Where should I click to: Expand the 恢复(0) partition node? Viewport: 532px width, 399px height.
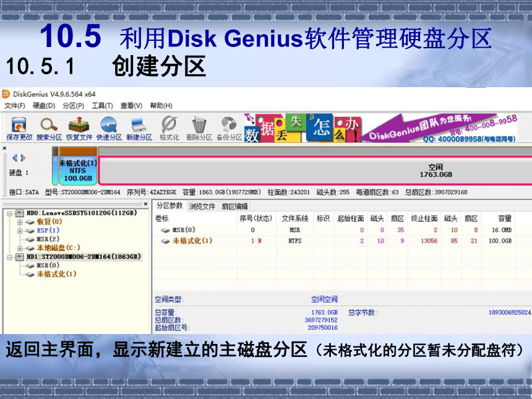[20, 222]
